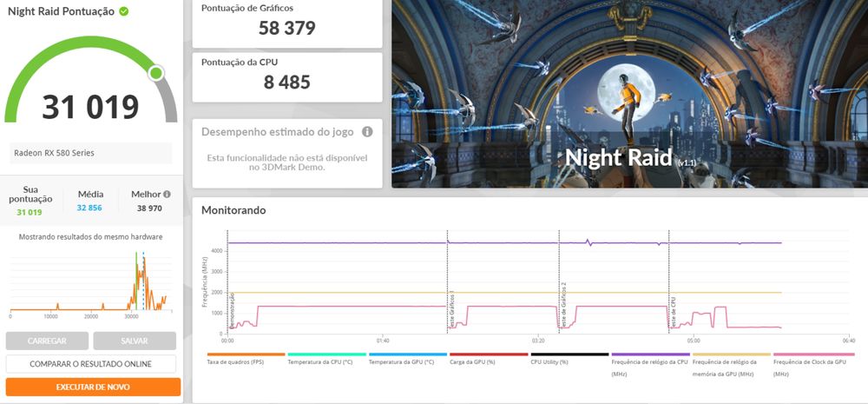
Task: Run the benchmark again with EXECUTAR DE NOVO
Action: pyautogui.click(x=93, y=387)
